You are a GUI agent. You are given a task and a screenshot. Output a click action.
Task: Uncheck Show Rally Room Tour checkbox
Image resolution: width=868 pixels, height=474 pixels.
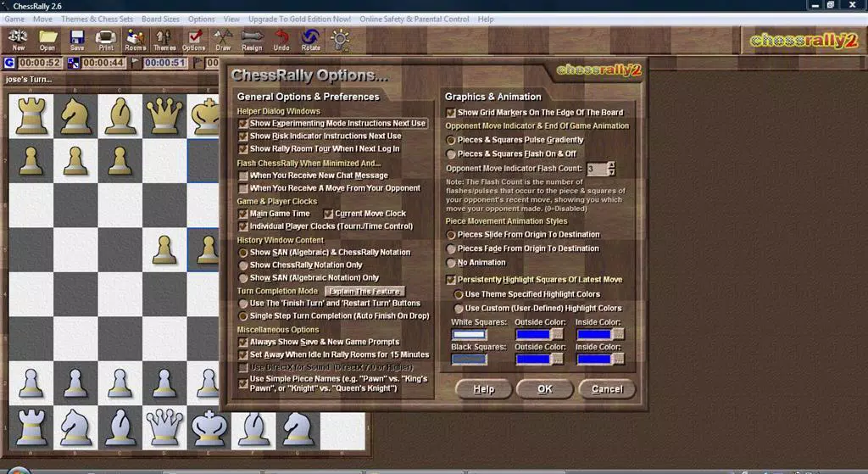[243, 149]
